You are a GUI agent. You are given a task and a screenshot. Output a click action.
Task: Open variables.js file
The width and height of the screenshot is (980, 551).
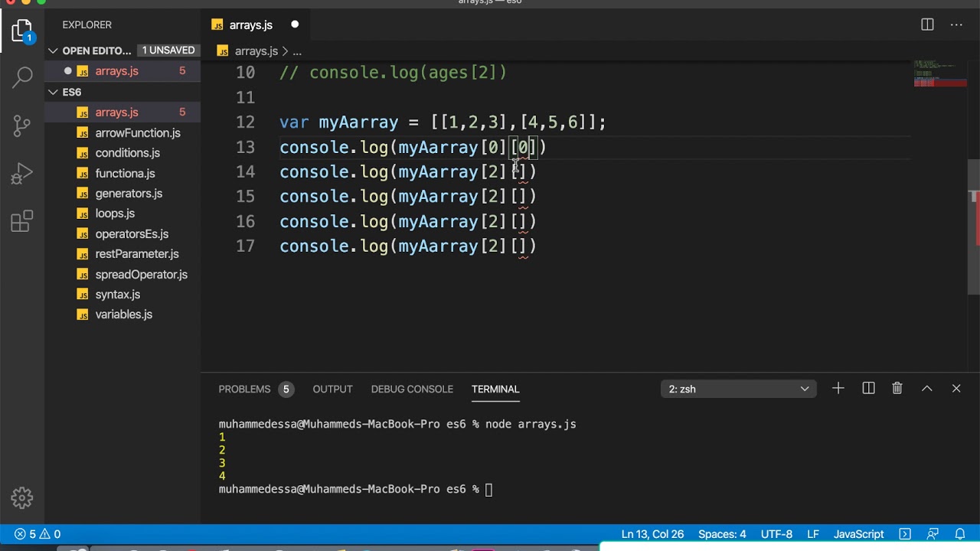123,315
